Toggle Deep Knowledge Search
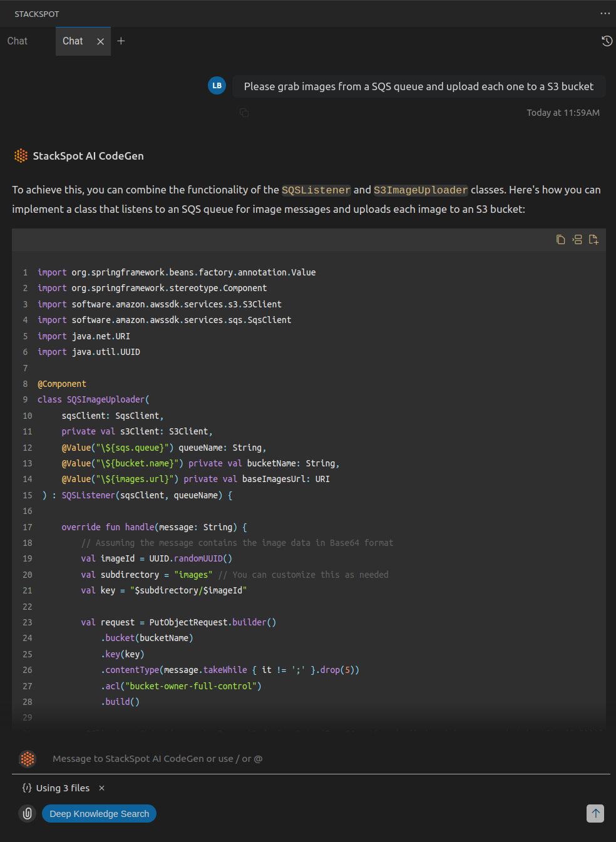The width and height of the screenshot is (616, 842). [99, 814]
